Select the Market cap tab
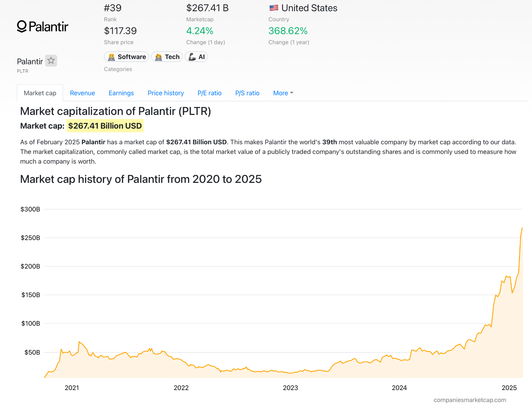The width and height of the screenshot is (532, 408). click(x=40, y=93)
